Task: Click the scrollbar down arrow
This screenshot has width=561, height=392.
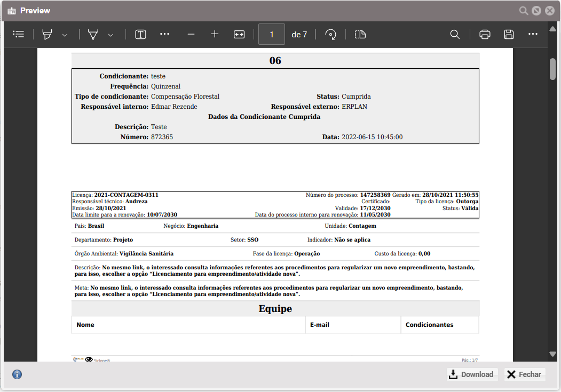Action: [x=552, y=354]
